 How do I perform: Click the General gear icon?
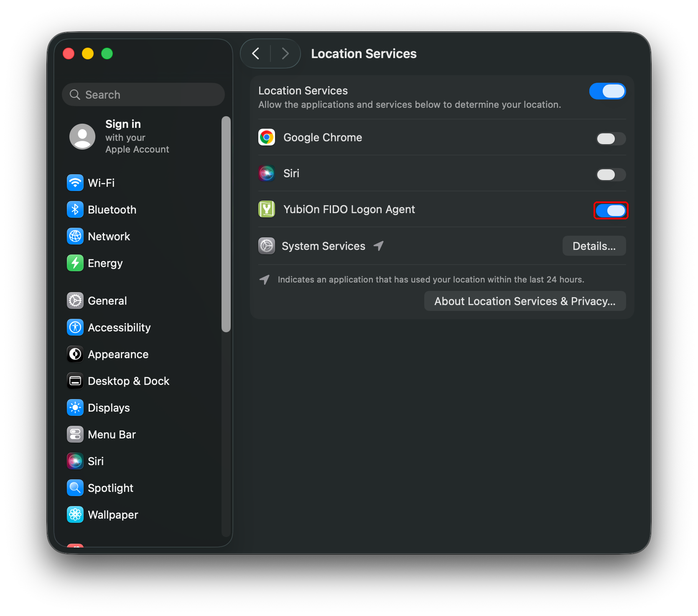pos(75,300)
